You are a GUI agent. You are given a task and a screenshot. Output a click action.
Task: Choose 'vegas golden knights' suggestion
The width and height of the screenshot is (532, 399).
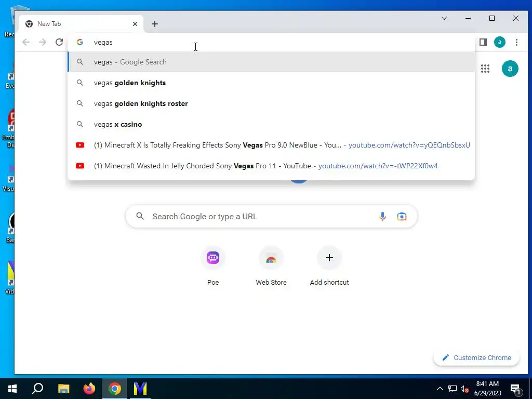[271, 83]
